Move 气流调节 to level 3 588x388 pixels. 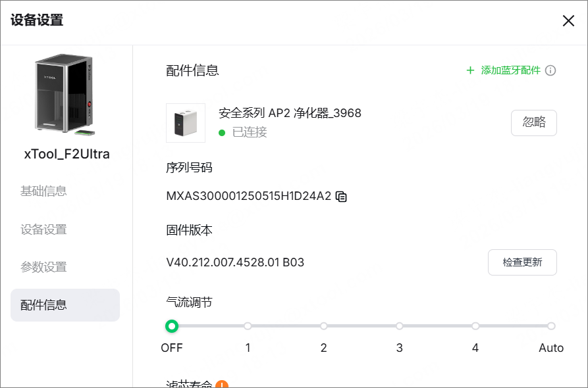(x=400, y=326)
